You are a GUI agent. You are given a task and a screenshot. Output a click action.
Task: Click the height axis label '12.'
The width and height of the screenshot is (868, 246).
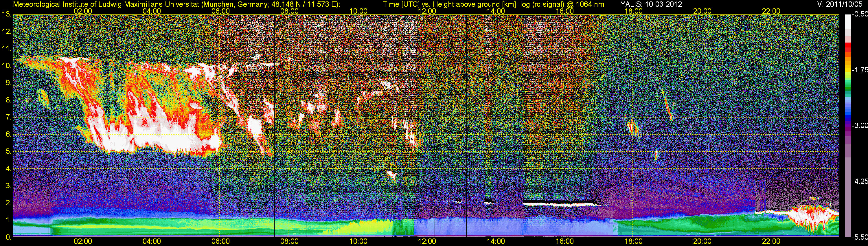click(x=6, y=31)
